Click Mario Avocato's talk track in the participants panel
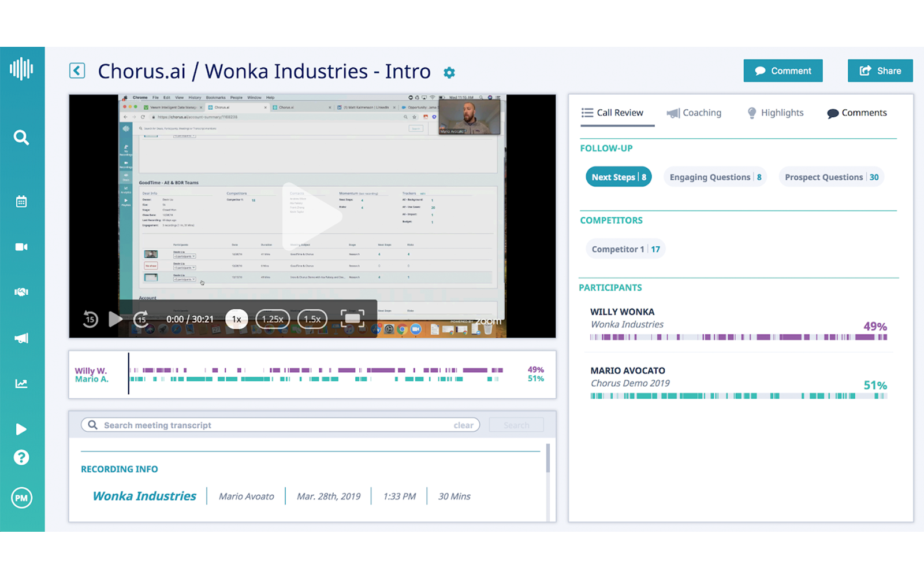This screenshot has height=578, width=924. click(739, 396)
